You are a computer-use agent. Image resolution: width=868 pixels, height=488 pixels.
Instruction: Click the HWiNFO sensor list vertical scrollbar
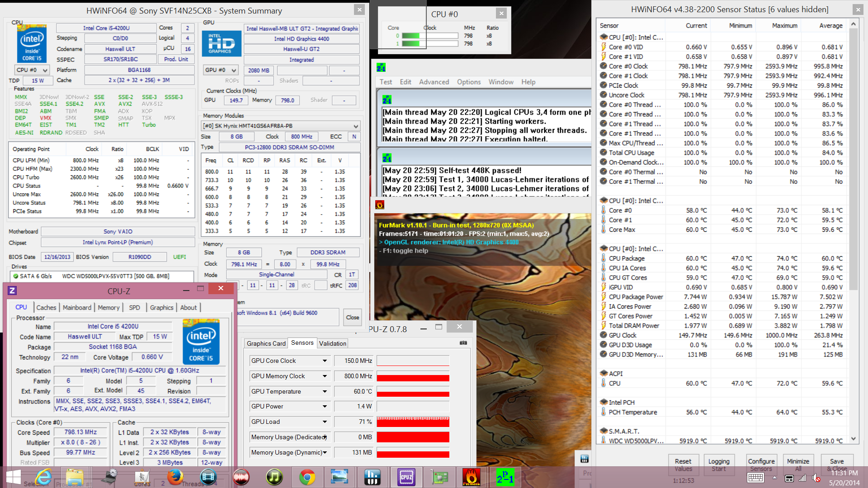[854, 231]
